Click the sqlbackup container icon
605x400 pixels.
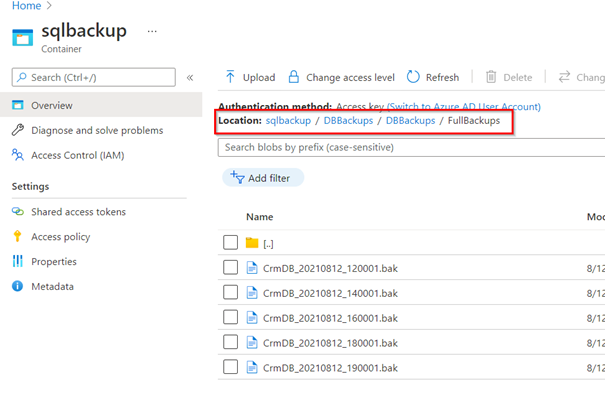point(22,37)
